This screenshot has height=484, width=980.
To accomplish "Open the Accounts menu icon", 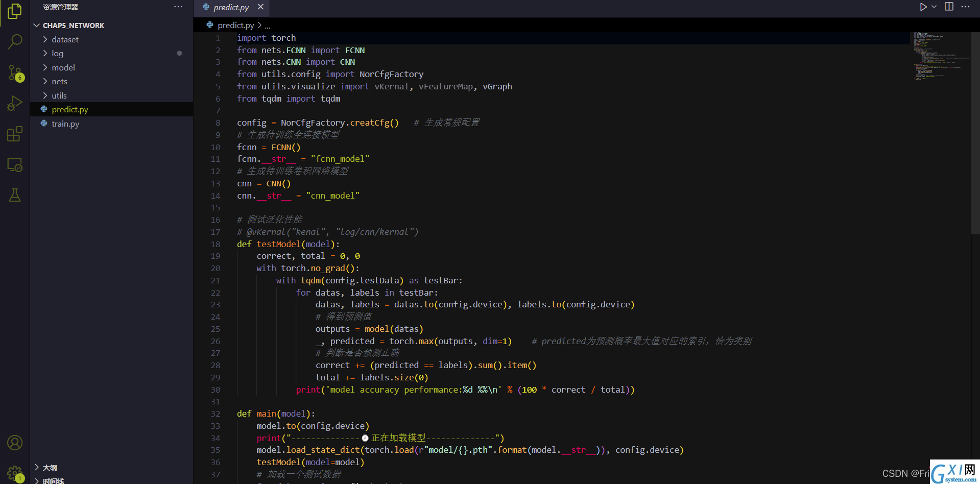I will [15, 443].
